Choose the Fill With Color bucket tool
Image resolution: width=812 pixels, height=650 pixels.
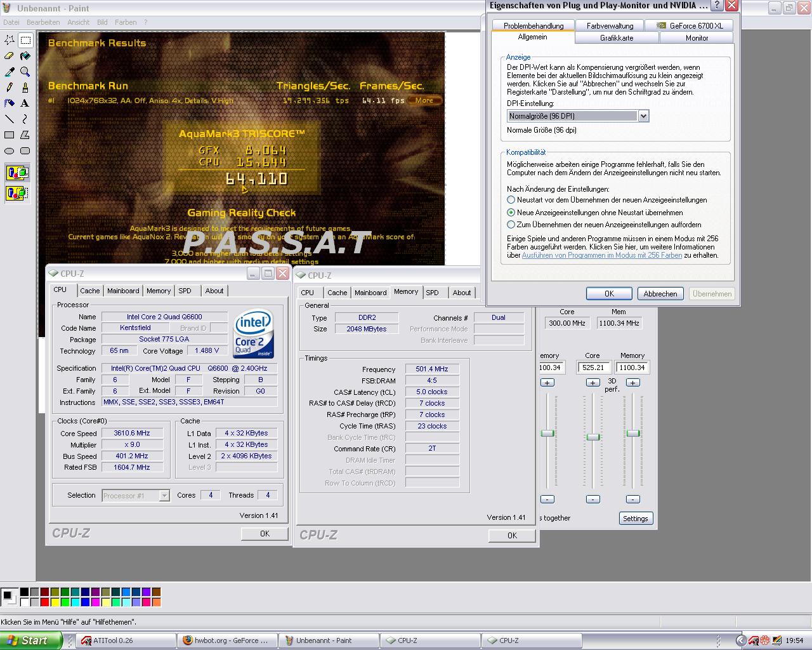(x=25, y=56)
